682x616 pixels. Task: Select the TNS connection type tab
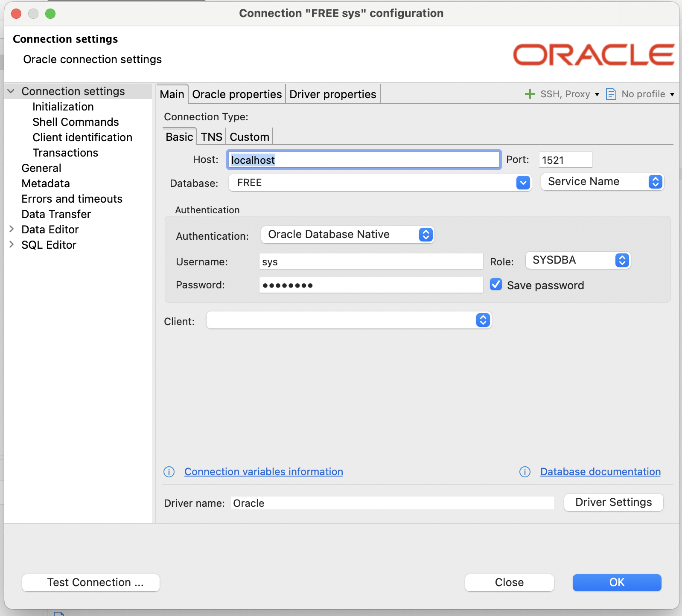(212, 137)
